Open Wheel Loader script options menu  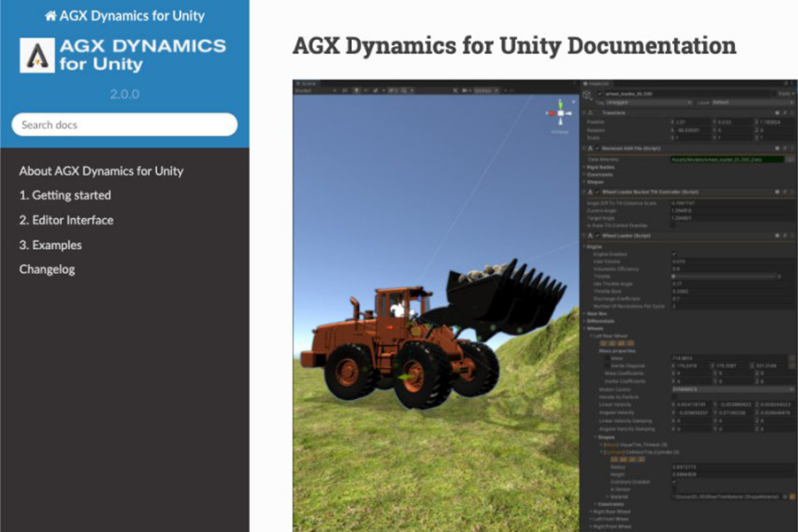(793, 236)
